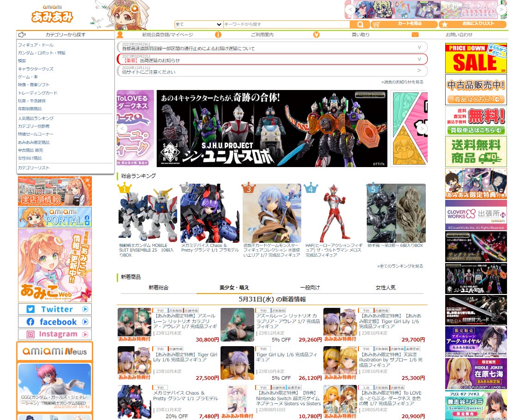Select the 女性人気 tab
This screenshot has width=525, height=420.
(385, 288)
